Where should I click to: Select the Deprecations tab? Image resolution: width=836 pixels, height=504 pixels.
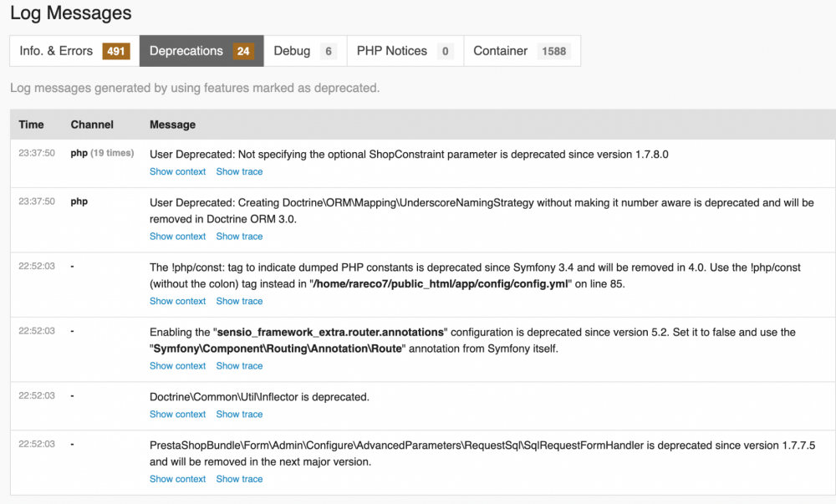point(201,51)
